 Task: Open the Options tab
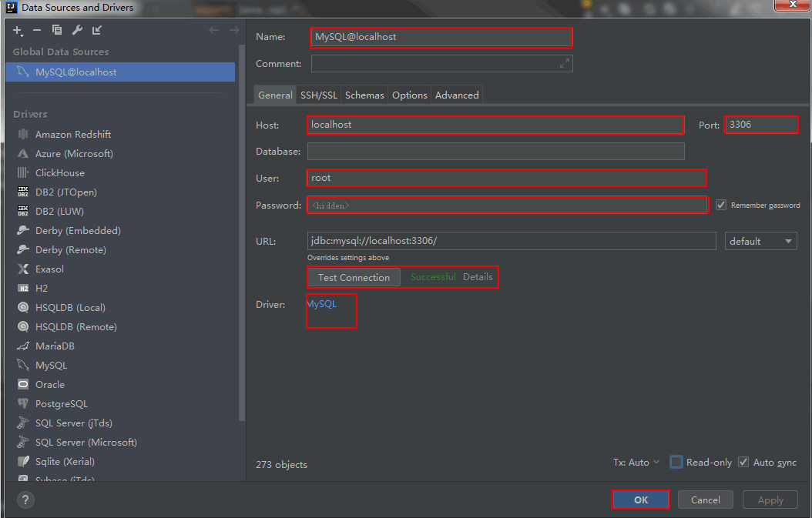tap(410, 95)
